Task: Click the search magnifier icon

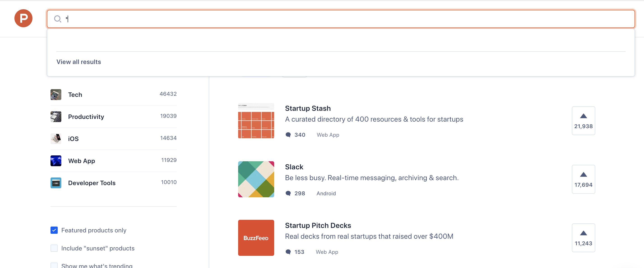Action: pos(58,19)
